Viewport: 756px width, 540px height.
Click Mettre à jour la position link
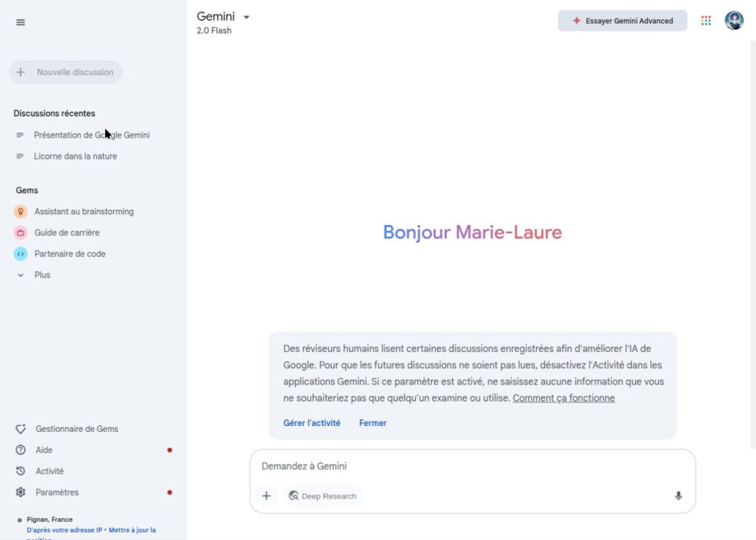132,530
